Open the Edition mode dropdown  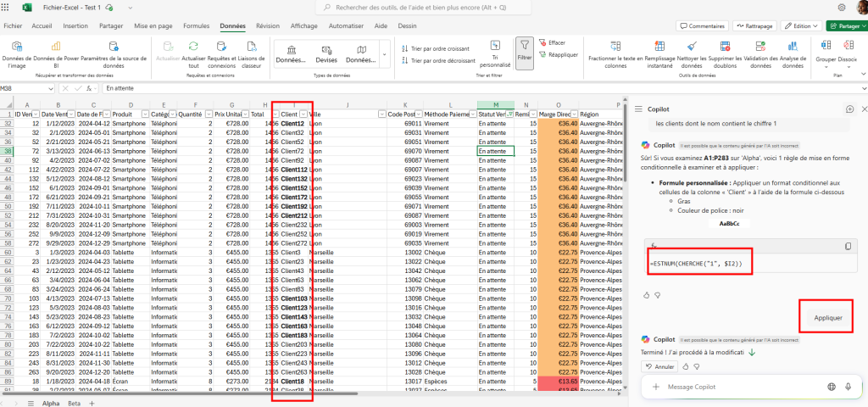click(x=802, y=26)
